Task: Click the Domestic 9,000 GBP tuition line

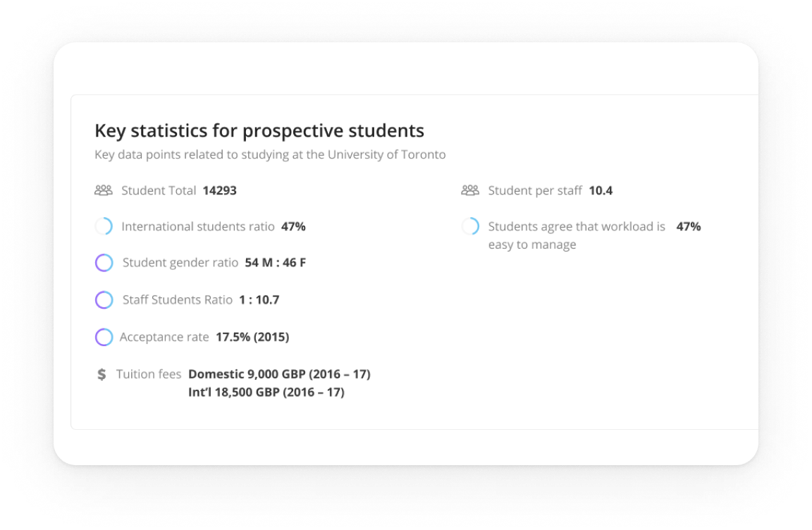Action: click(279, 374)
